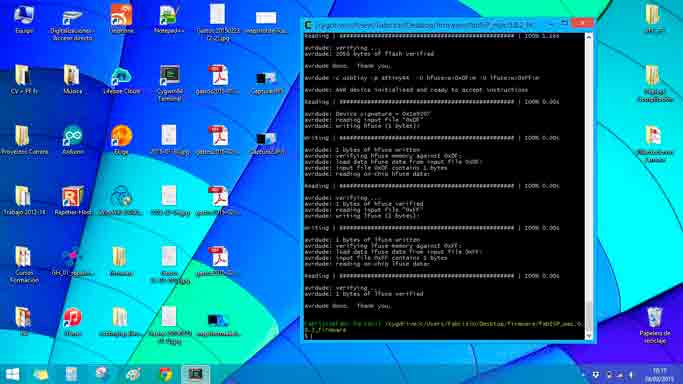The image size is (683, 384).
Task: Show hidden system tray icons arrow
Action: 583,375
